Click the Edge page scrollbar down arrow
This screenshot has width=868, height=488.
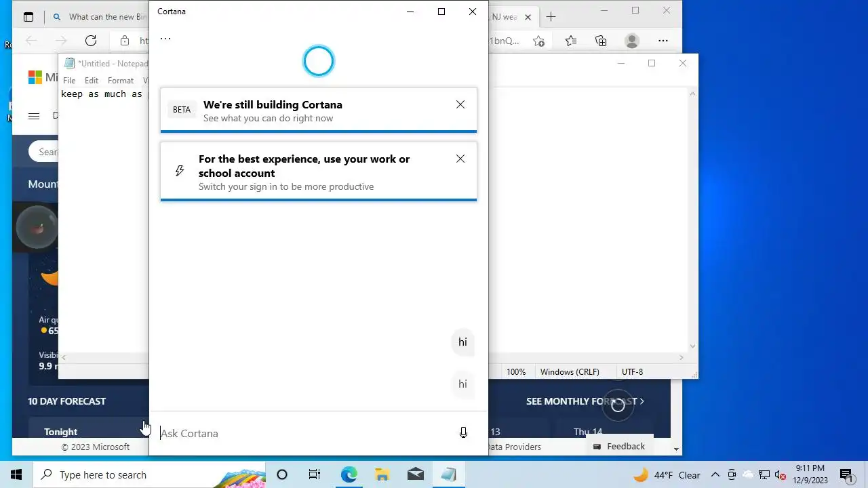point(676,449)
